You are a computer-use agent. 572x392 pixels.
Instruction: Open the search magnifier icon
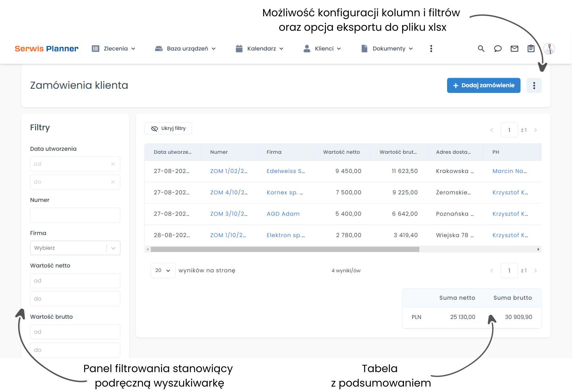click(x=481, y=49)
